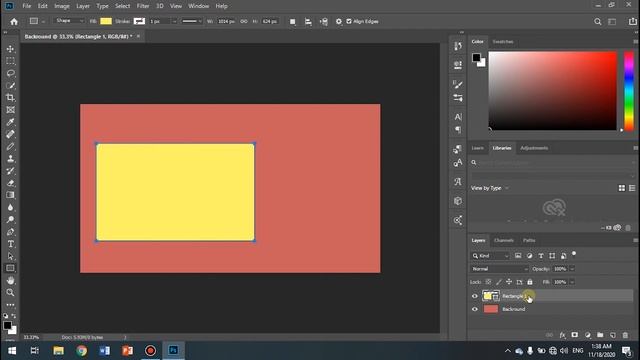The image size is (640, 360).
Task: Select the Pen tool
Action: point(11,232)
